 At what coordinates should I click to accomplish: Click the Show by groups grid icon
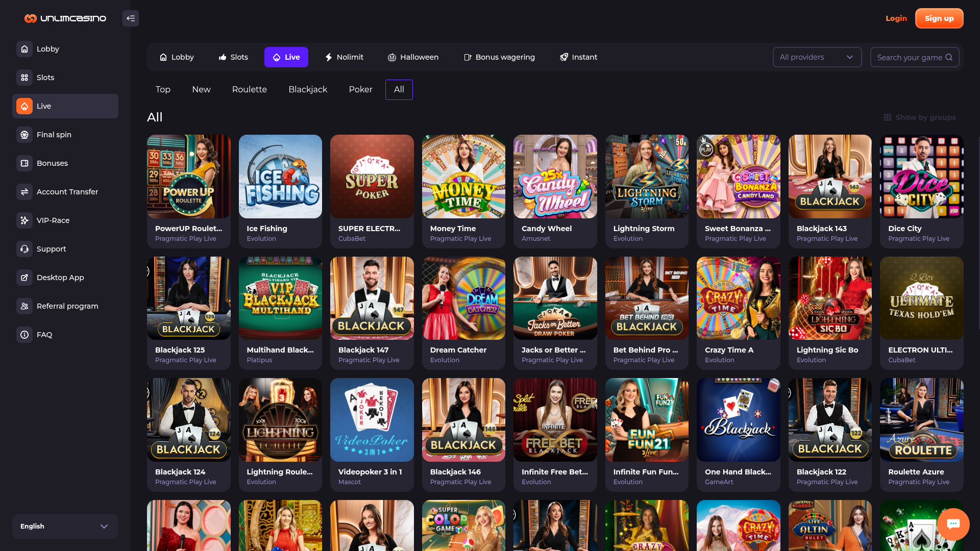pos(888,117)
